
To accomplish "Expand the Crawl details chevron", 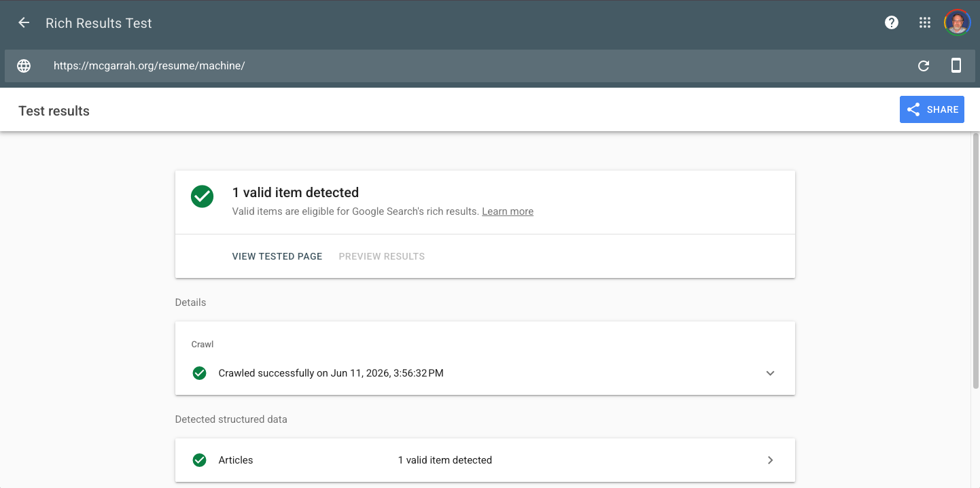I will click(x=770, y=373).
